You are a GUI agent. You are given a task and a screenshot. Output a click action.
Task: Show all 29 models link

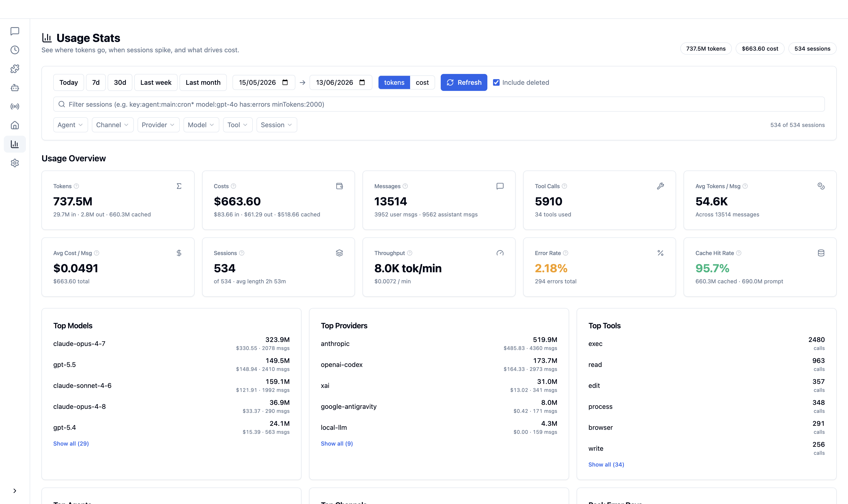(71, 443)
